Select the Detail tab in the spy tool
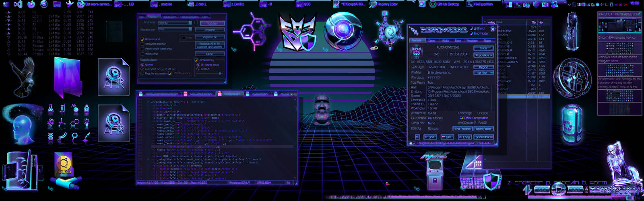This screenshot has width=644, height=201. coord(431,40)
